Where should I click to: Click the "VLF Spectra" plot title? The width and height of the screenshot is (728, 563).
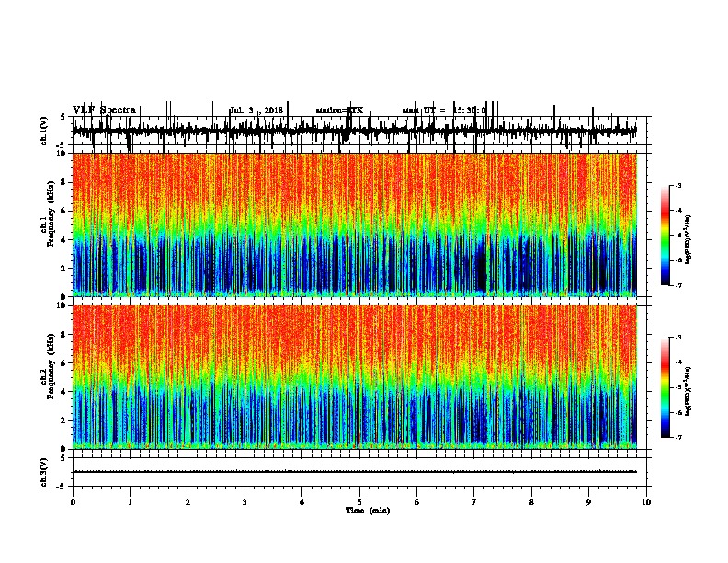coord(105,110)
